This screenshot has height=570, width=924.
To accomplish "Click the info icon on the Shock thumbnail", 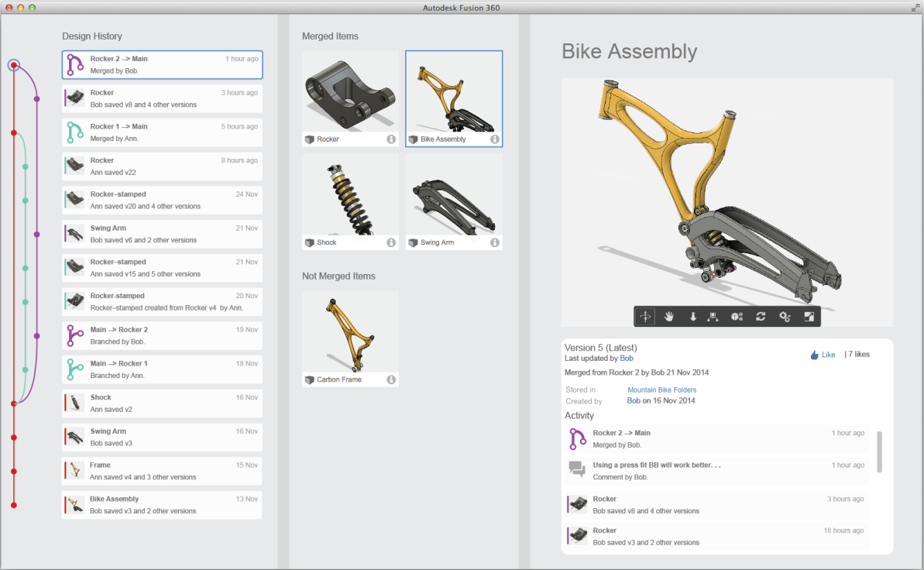I will (391, 242).
